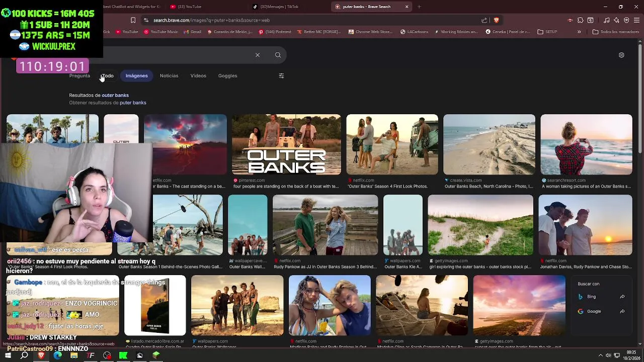The width and height of the screenshot is (644, 362).
Task: Open Leo AI sparkle icon in toolbar
Action: point(616,20)
